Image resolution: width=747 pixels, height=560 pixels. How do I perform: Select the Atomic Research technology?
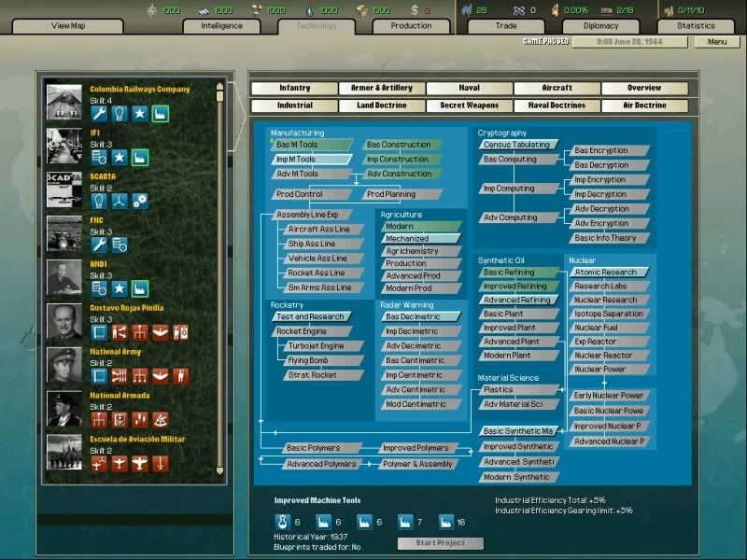605,273
